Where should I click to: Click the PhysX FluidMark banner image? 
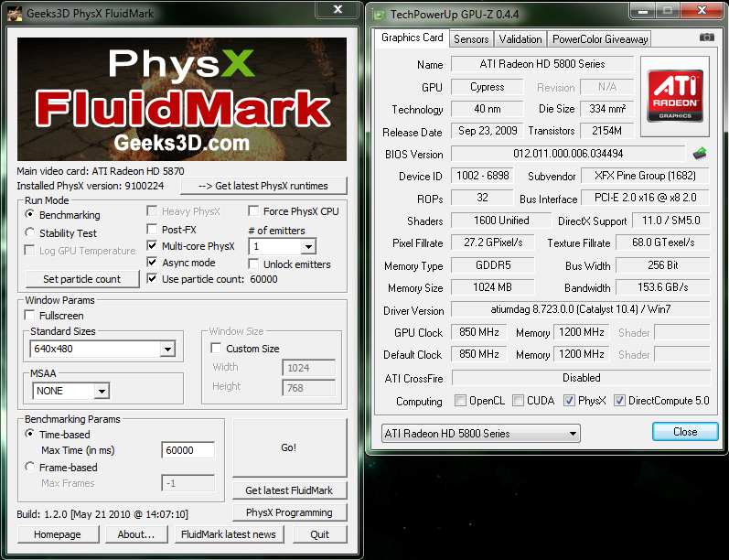182,99
